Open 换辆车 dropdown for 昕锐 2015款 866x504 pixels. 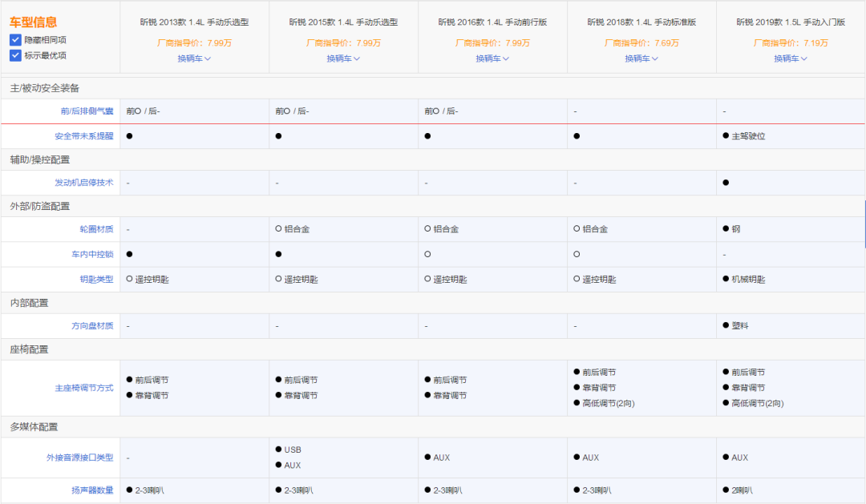click(x=343, y=58)
